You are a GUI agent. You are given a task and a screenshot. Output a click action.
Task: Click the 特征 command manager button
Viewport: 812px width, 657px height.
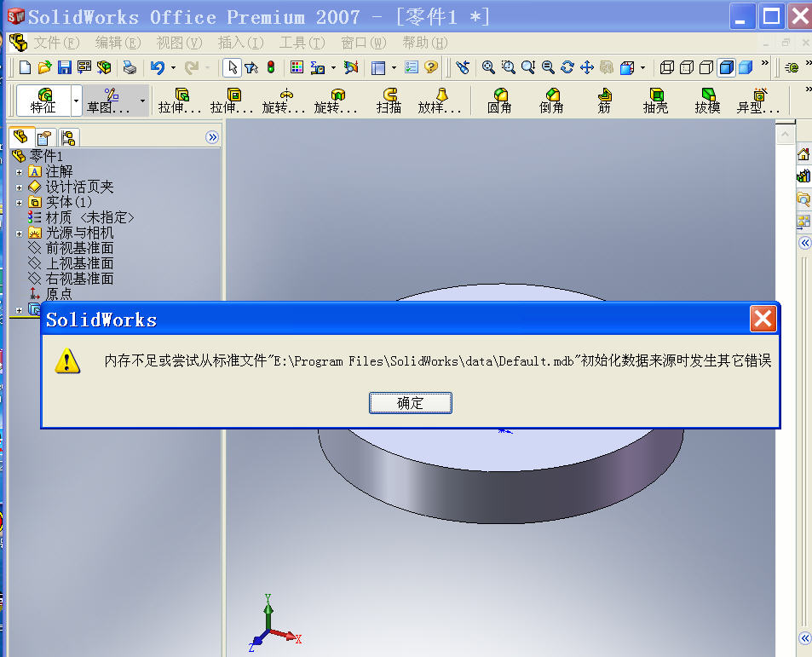(43, 101)
